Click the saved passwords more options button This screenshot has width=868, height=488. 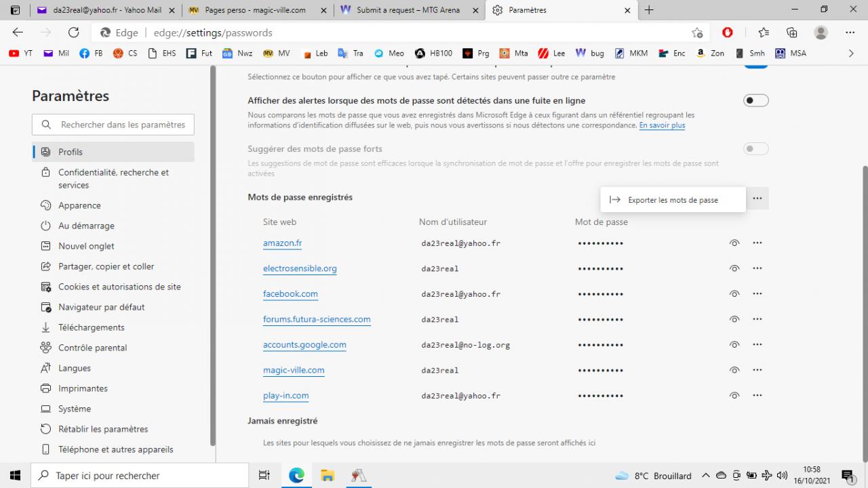click(x=757, y=198)
